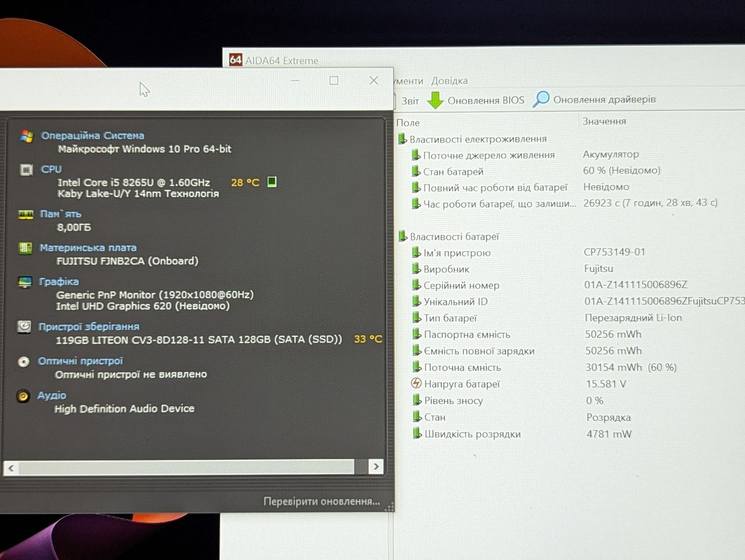
Task: Click the memory module icon
Action: click(26, 215)
